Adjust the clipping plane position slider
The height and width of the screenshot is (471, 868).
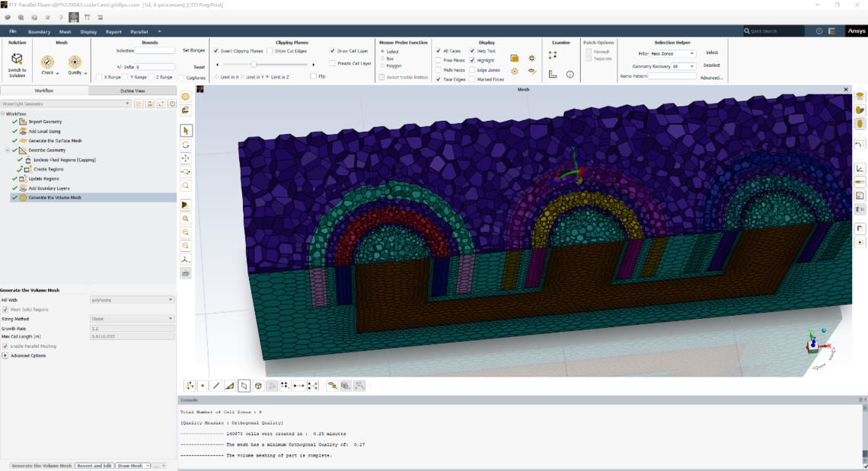pyautogui.click(x=254, y=64)
